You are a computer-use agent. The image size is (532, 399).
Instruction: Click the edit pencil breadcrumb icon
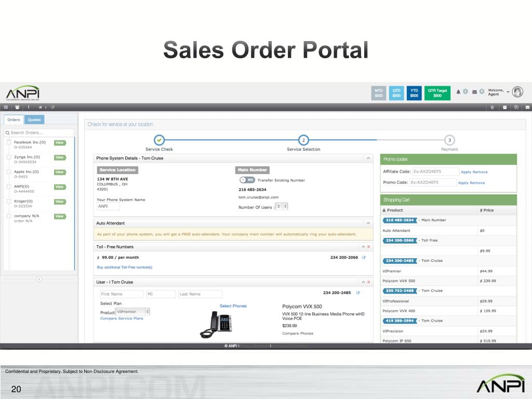point(52,107)
